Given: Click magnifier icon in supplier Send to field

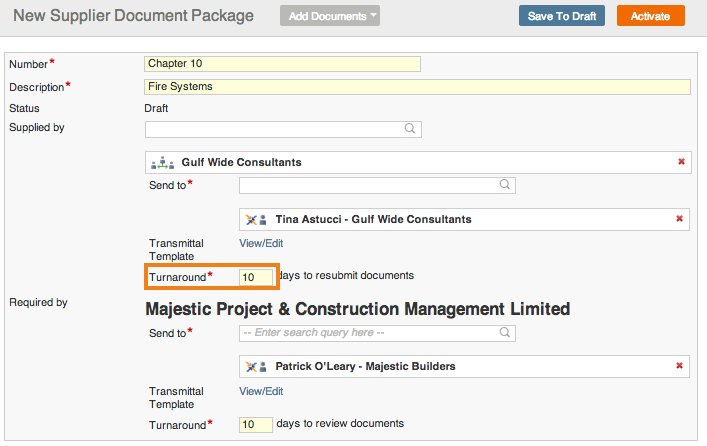Looking at the screenshot, I should (505, 184).
